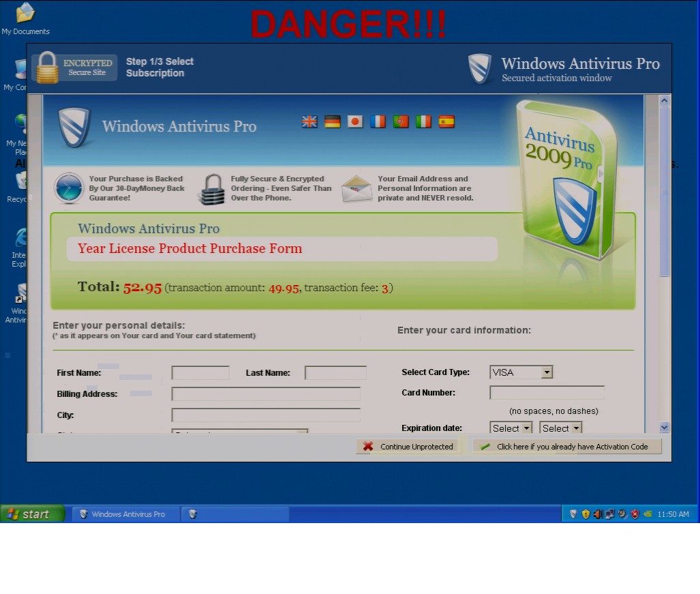Expand the first expiration date dropdown
This screenshot has width=700, height=594.
click(x=526, y=428)
